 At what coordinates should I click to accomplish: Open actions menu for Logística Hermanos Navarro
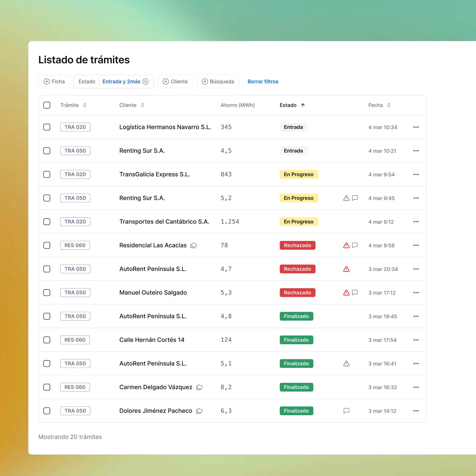(x=416, y=127)
